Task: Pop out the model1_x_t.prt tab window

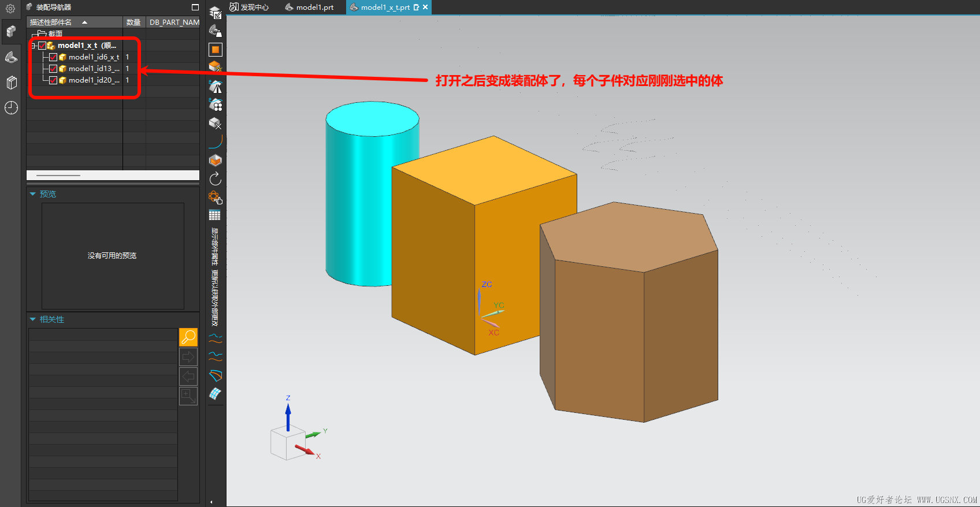Action: pos(416,8)
